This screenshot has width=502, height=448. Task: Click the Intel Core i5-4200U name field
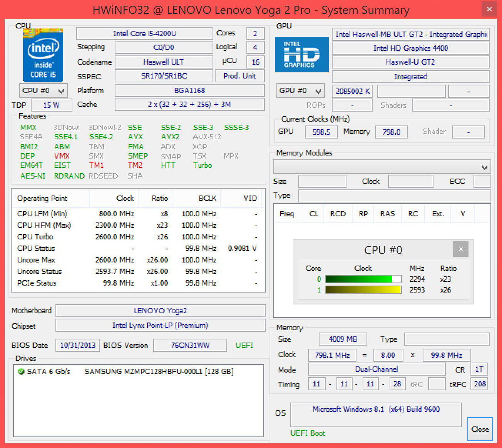click(145, 33)
